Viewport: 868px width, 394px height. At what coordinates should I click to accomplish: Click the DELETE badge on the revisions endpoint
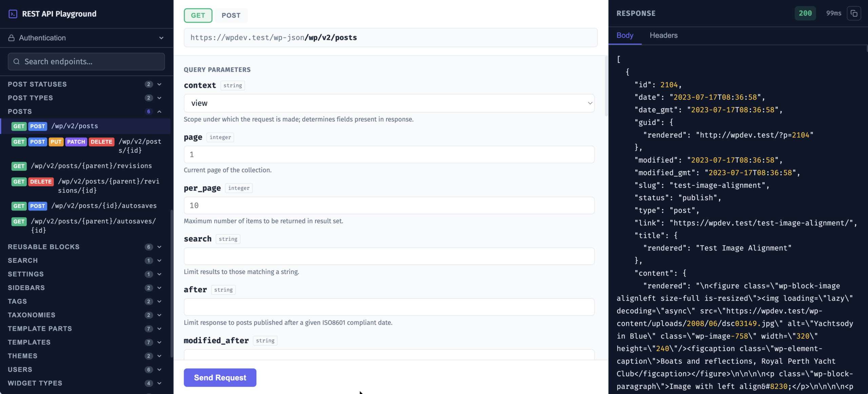(41, 182)
